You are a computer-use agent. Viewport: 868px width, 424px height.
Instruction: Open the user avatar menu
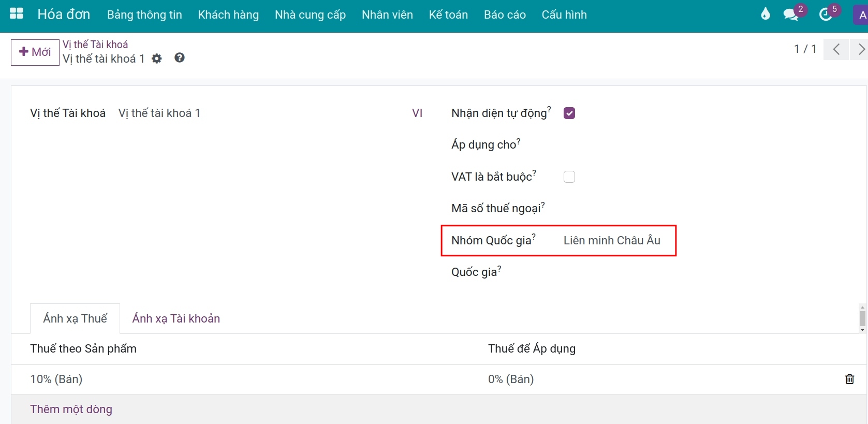[861, 15]
